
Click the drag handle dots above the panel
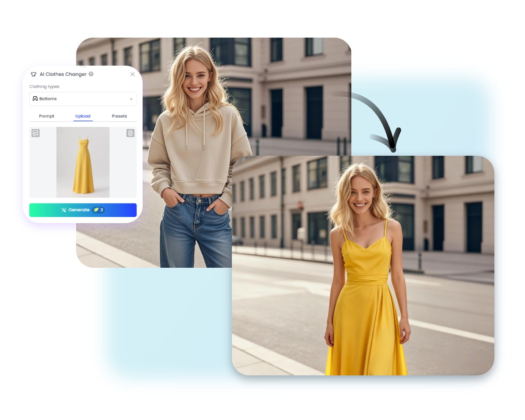[83, 66]
